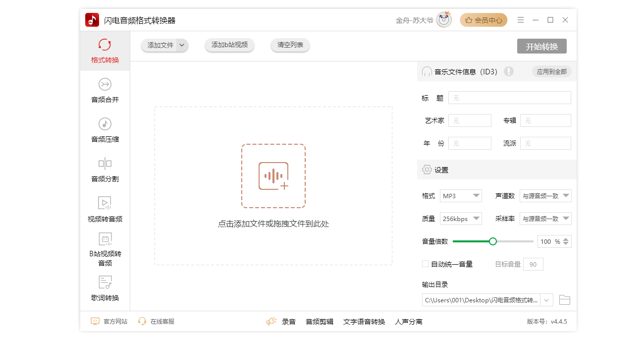Screen dimensions: 644x341
Task: Enable the 自动统一音量 checkbox
Action: pos(426,264)
